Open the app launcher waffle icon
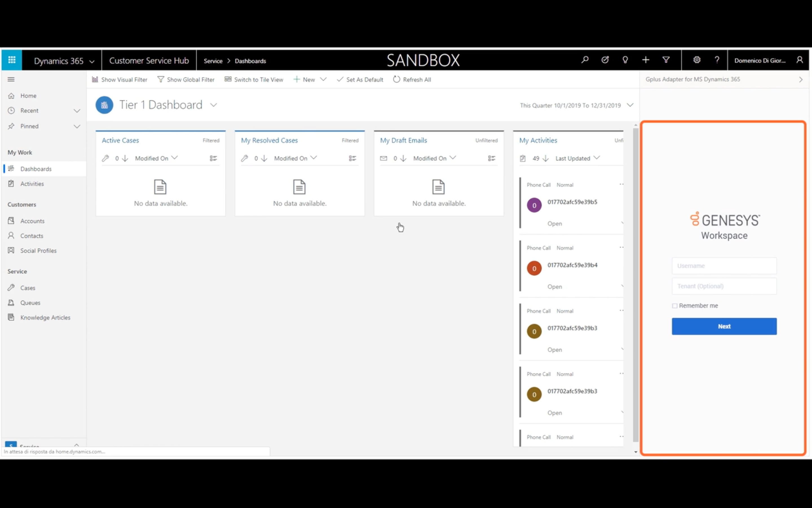Image resolution: width=812 pixels, height=508 pixels. click(12, 60)
